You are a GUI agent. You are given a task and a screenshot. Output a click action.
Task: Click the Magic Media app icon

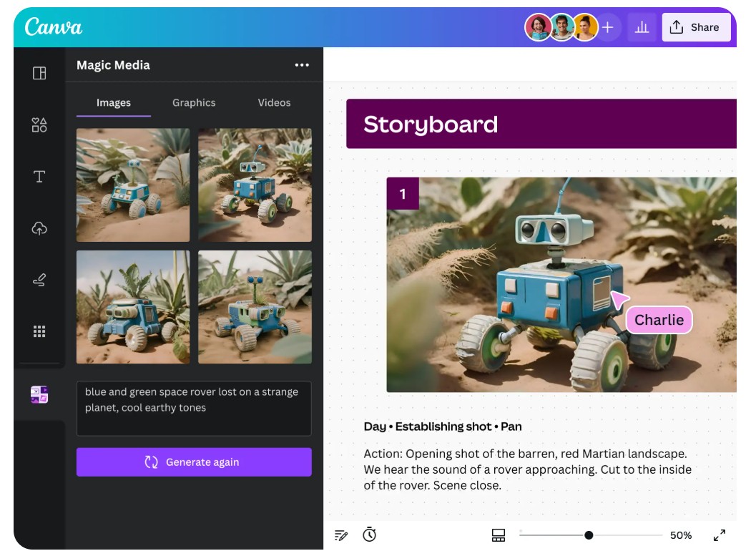click(x=39, y=394)
